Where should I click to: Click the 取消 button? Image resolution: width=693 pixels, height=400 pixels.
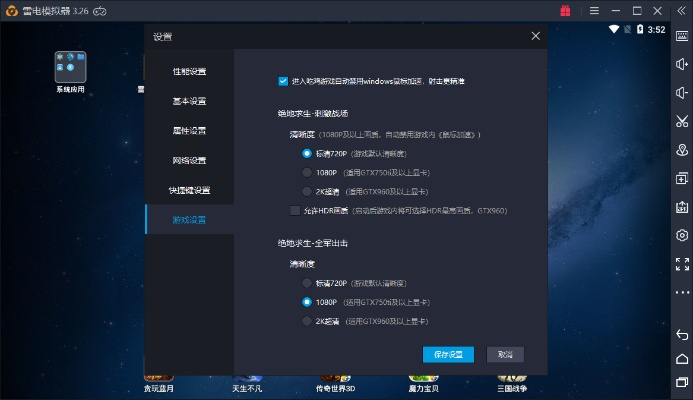click(505, 355)
